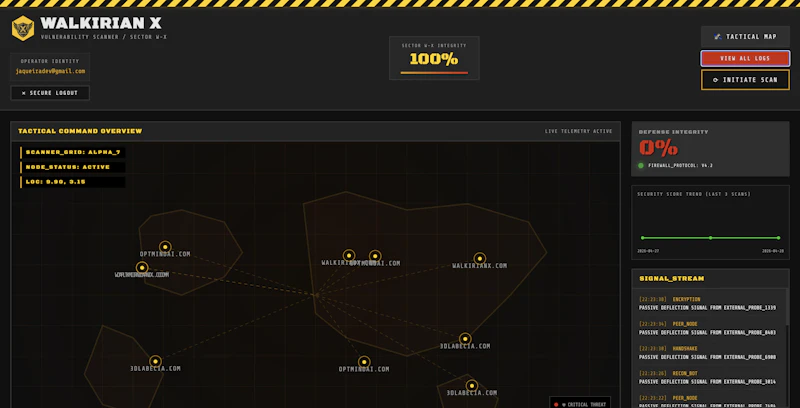Open the PEER_NODE entry for EXTERNAL_PROBE_8483
Screen dimensions: 800x408
pos(708,328)
